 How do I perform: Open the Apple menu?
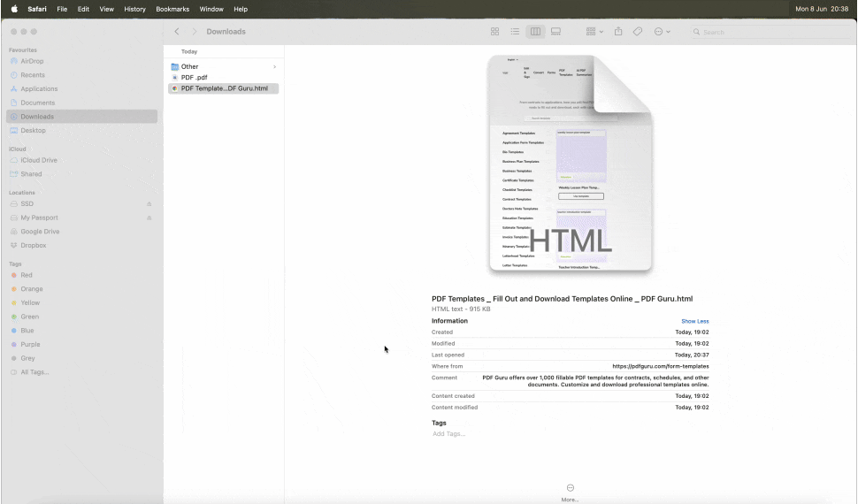click(14, 9)
